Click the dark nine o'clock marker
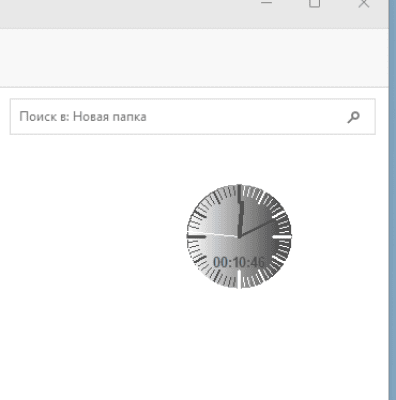This screenshot has width=396, height=400. click(x=196, y=236)
